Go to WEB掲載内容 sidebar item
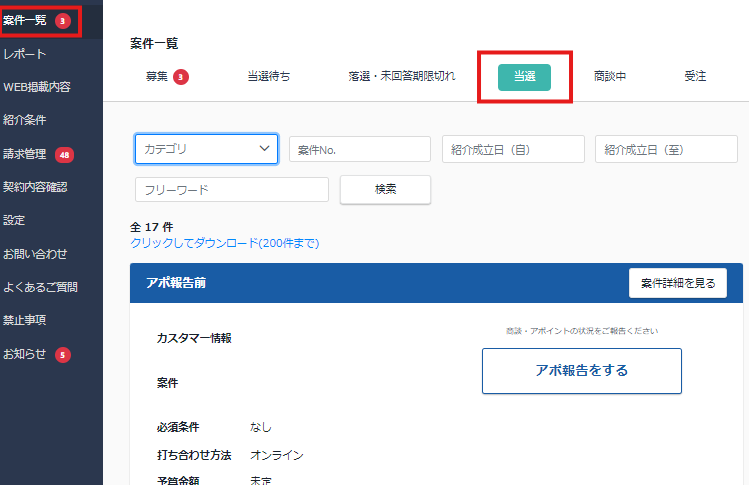This screenshot has width=749, height=485. (37, 87)
